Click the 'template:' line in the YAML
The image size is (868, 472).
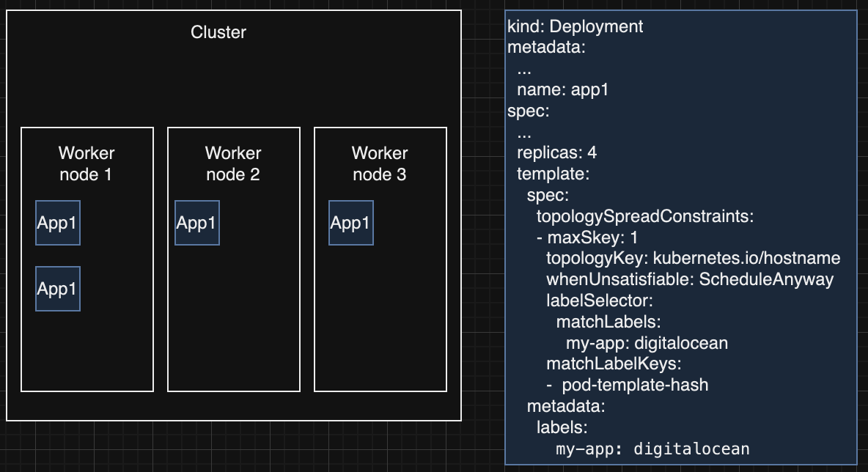click(x=553, y=174)
